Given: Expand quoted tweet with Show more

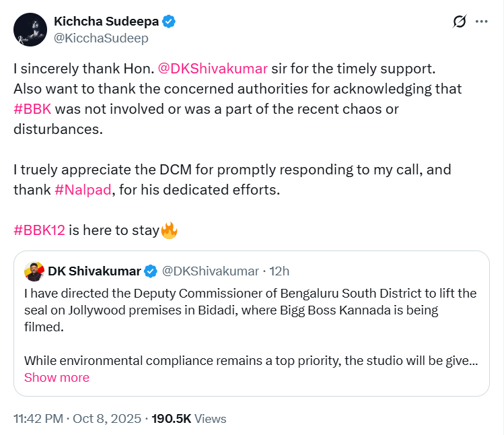Looking at the screenshot, I should coord(57,378).
